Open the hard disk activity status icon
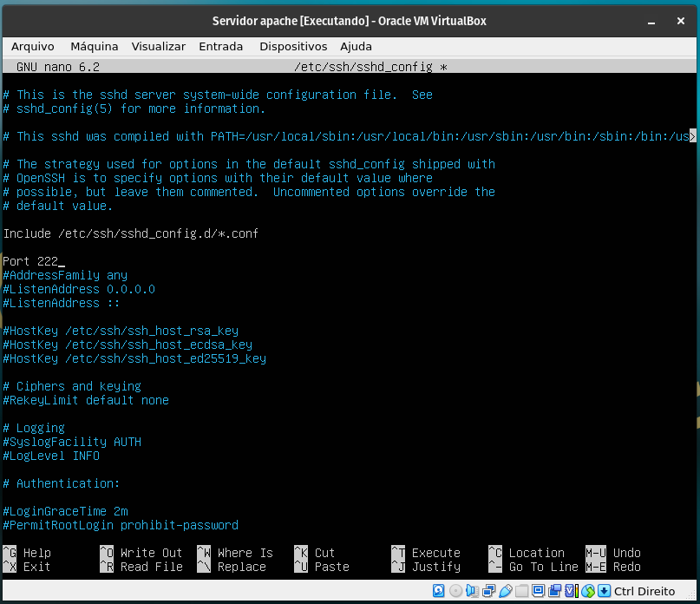This screenshot has width=700, height=604. click(x=438, y=591)
